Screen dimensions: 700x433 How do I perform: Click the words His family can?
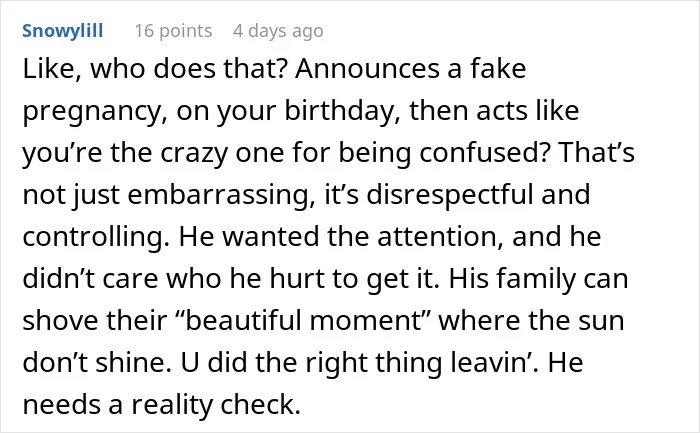pyautogui.click(x=538, y=279)
